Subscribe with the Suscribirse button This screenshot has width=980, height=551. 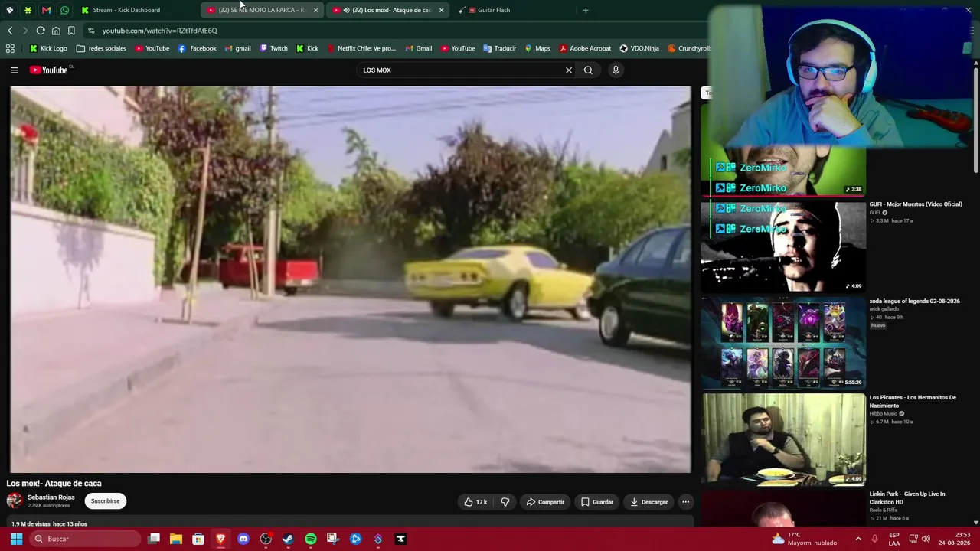tap(105, 501)
